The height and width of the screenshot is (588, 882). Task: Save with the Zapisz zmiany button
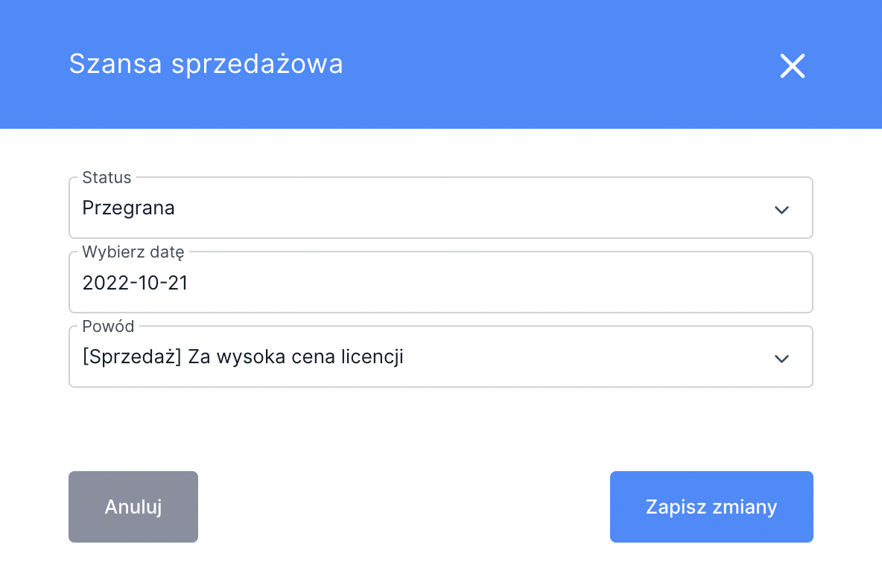pos(711,507)
